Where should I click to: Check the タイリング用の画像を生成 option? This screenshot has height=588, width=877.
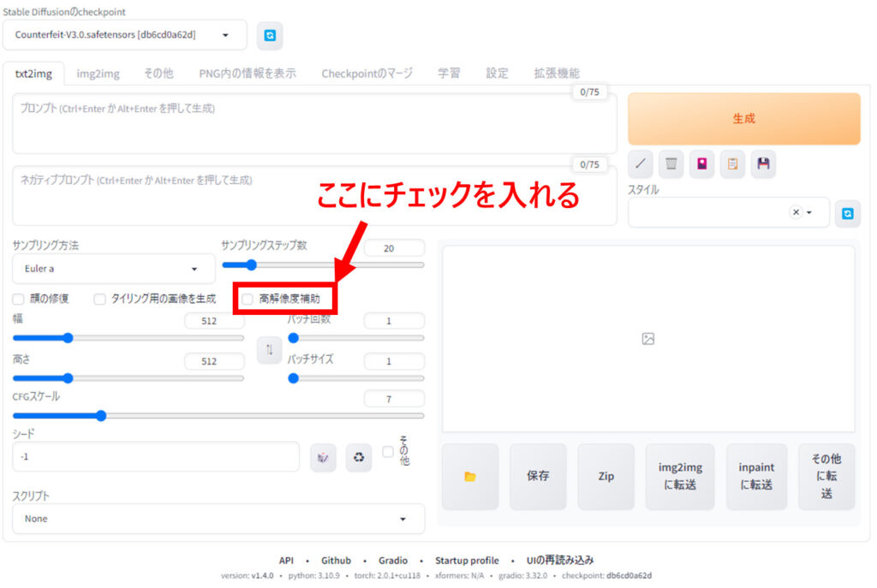pos(100,300)
